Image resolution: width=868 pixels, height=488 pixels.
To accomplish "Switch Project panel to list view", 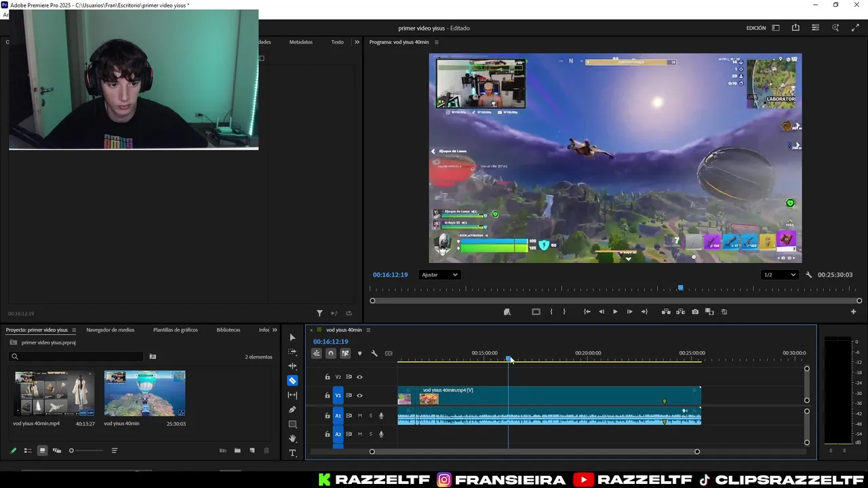I will 28,451.
